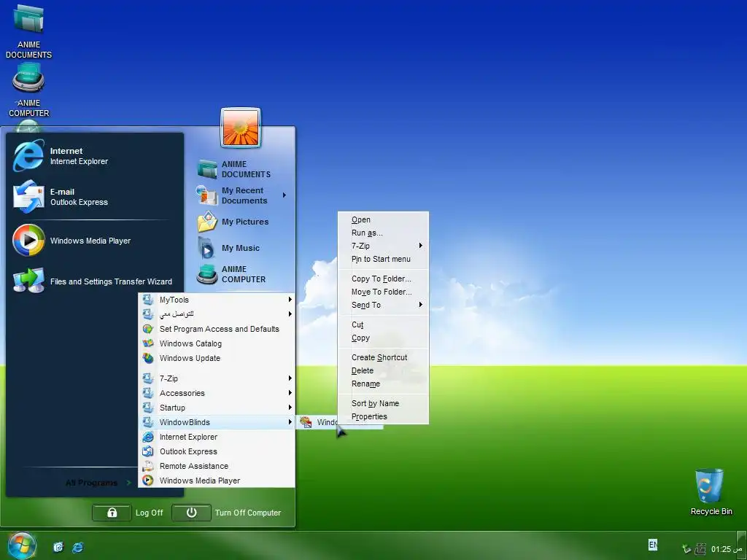Click the Internet Explorer quick launch icon
Viewport: 747px width, 560px height.
(77, 547)
